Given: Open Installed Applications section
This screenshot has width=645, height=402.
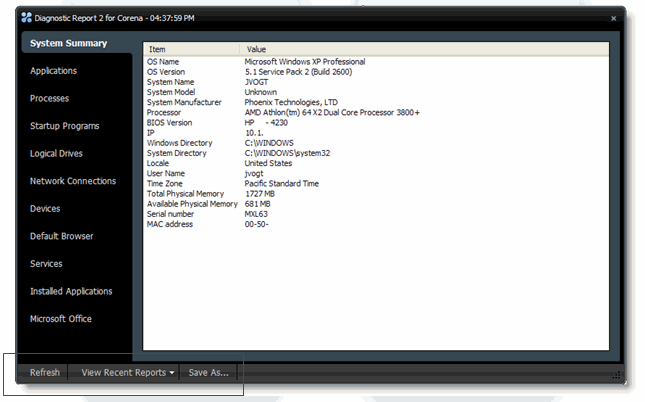Looking at the screenshot, I should (71, 291).
